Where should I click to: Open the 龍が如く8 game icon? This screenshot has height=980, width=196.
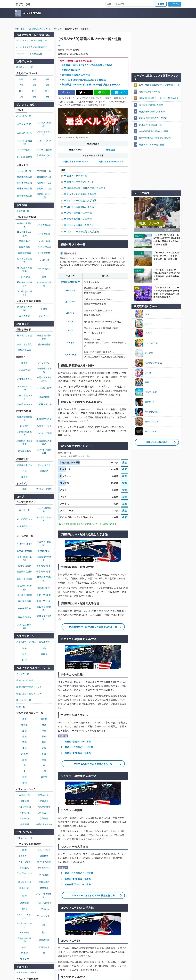coord(139,402)
